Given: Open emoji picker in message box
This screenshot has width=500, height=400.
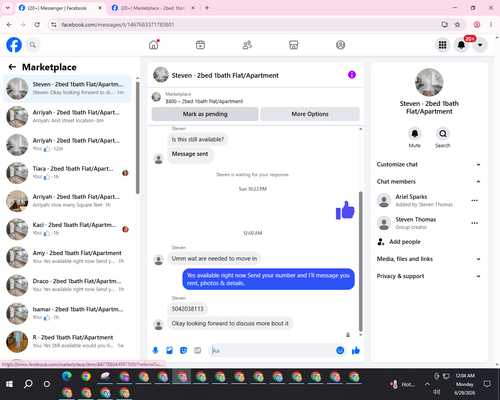Looking at the screenshot, I should click(340, 350).
